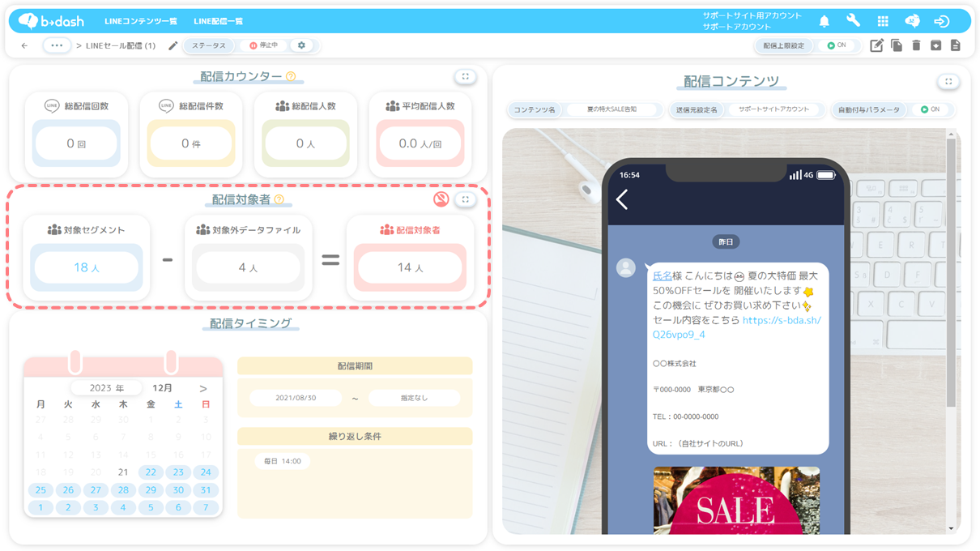Go back with the left arrow
The height and width of the screenshot is (551, 980).
24,46
